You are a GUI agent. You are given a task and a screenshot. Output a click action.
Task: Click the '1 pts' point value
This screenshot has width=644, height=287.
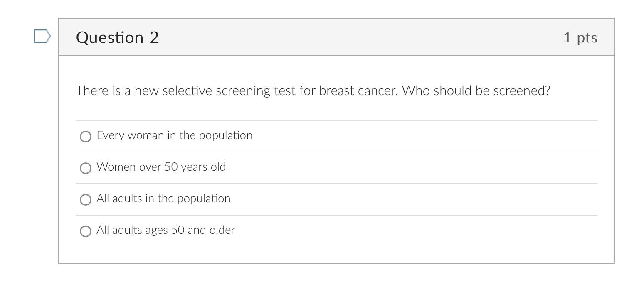click(580, 37)
